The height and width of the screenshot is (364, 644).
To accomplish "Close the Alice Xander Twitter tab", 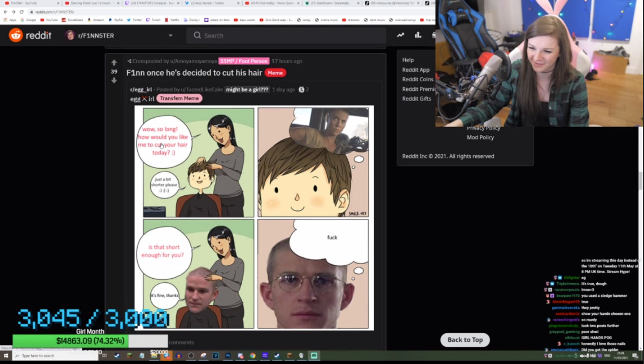I will [x=238, y=3].
